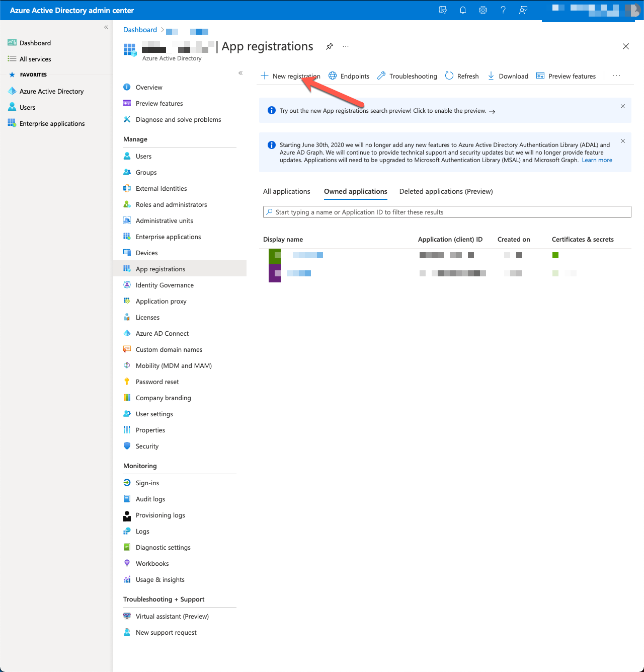Open Preview features in the toolbar
The width and height of the screenshot is (644, 672).
[x=566, y=76]
